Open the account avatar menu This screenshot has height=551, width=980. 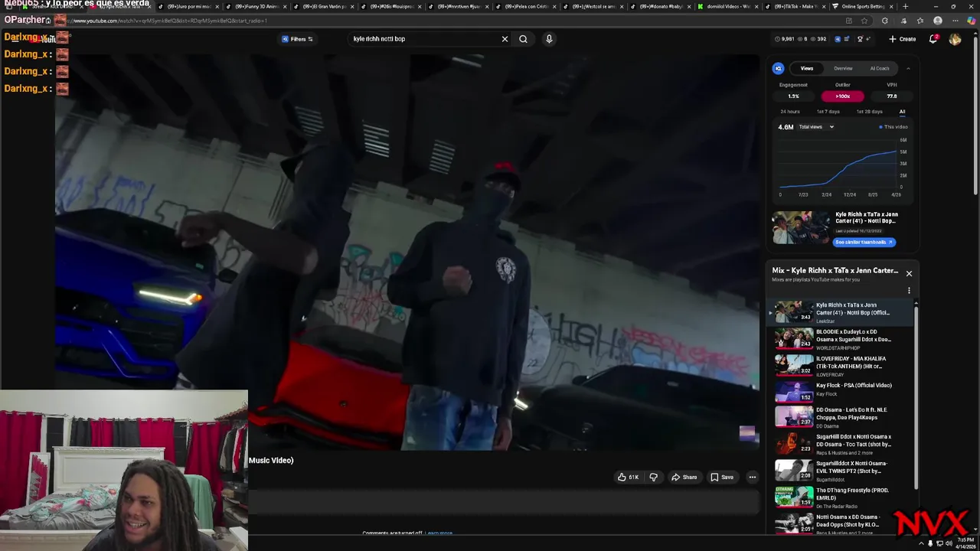coord(955,39)
